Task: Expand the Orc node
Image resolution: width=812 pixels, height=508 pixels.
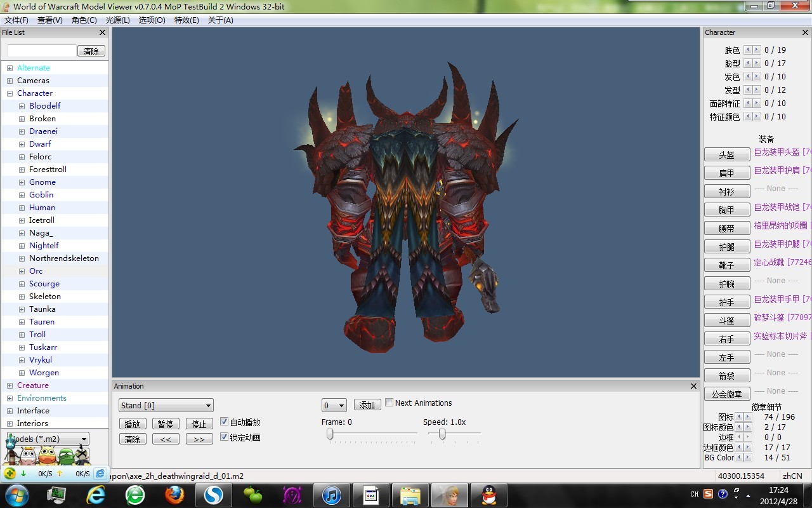Action: pos(22,271)
